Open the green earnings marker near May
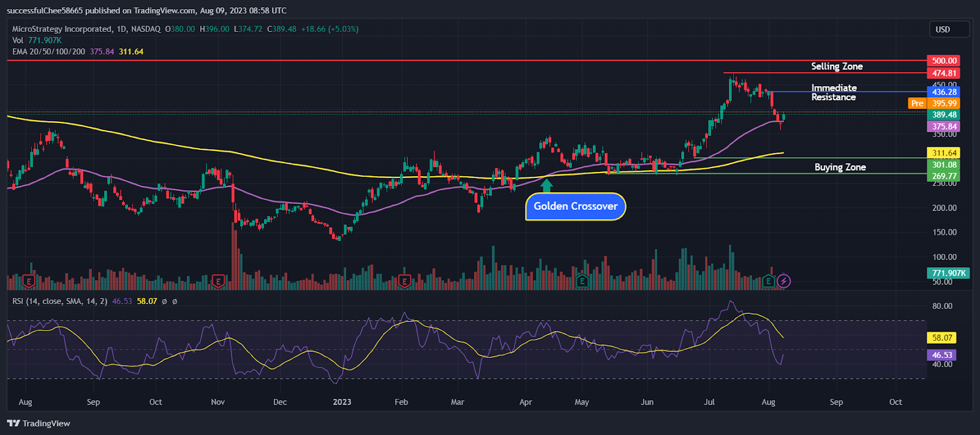 (582, 281)
